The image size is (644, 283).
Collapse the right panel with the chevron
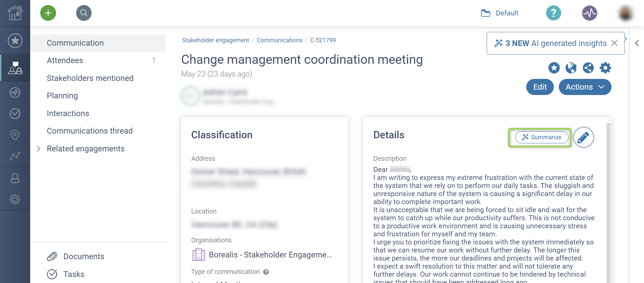tap(637, 43)
